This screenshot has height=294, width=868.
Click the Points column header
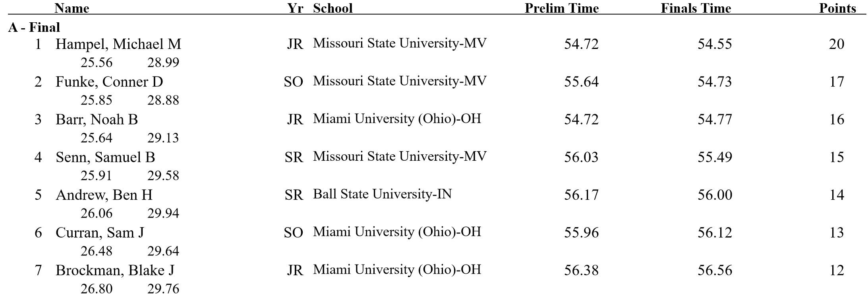click(x=837, y=8)
